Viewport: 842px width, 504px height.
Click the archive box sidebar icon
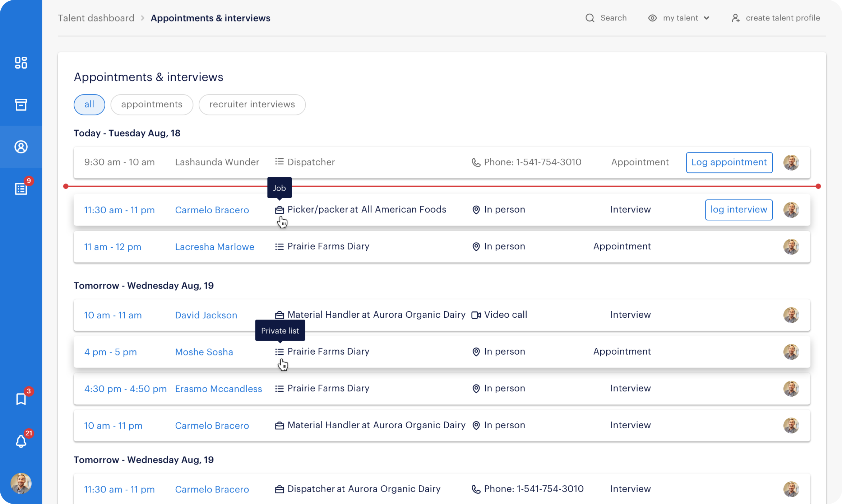[x=21, y=105]
